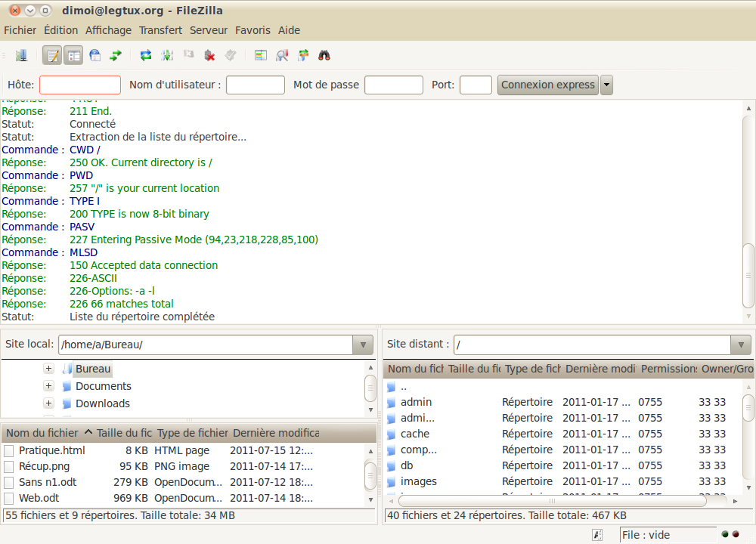Open the Site distant path dropdown

(x=741, y=345)
